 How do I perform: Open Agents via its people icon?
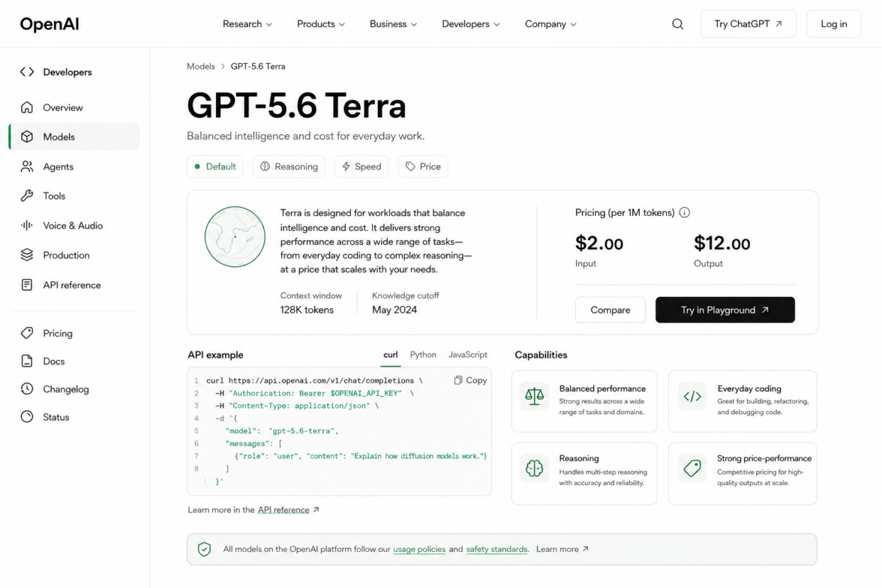[x=27, y=166]
